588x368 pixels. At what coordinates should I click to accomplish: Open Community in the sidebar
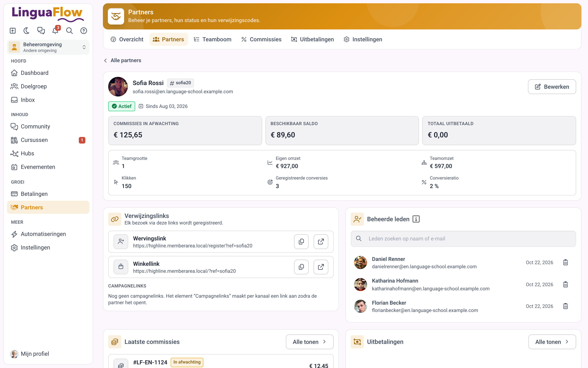coord(48,126)
